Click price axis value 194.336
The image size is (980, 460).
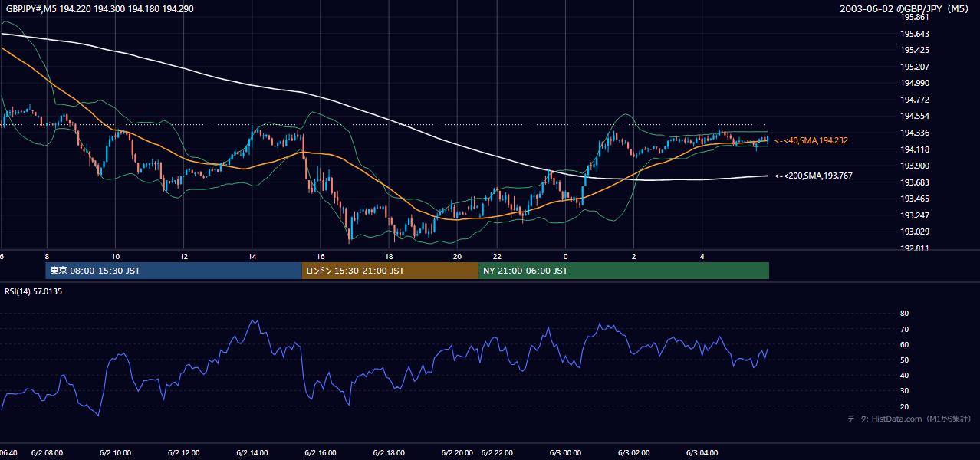(915, 133)
